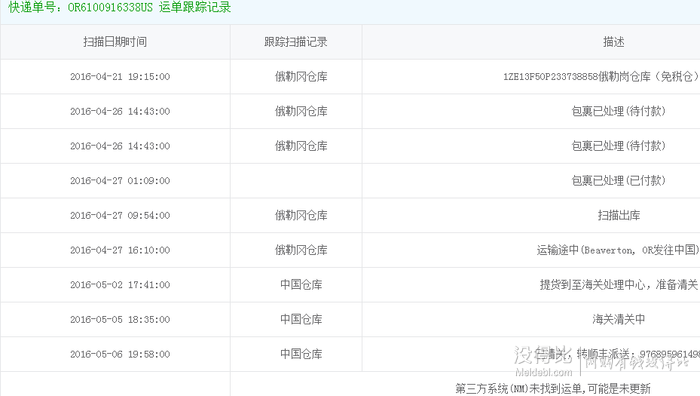Click 包裹已处理(已付款) description
Viewport: 700px width, 396px height.
tap(619, 181)
